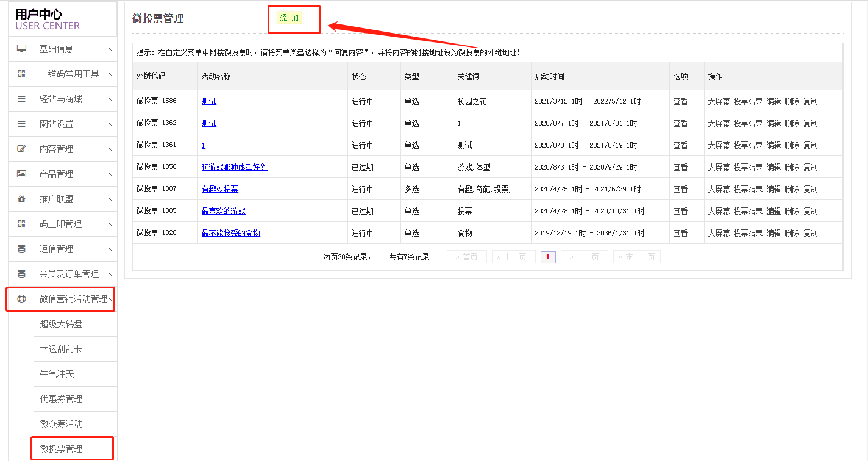Screen dimensions: 868x461
Task: Go to 微众筹活动 in the sidebar
Action: (x=61, y=424)
